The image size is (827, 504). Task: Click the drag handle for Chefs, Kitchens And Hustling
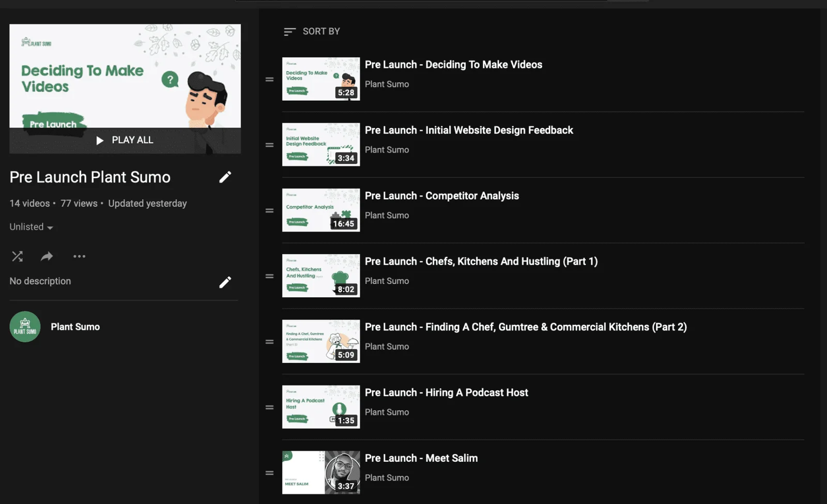pos(269,276)
